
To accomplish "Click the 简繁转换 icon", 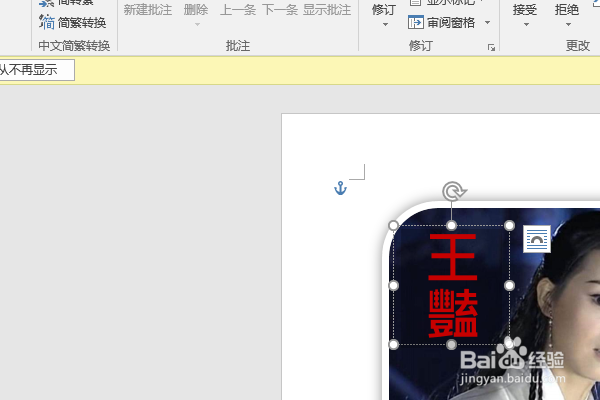I will pos(47,23).
